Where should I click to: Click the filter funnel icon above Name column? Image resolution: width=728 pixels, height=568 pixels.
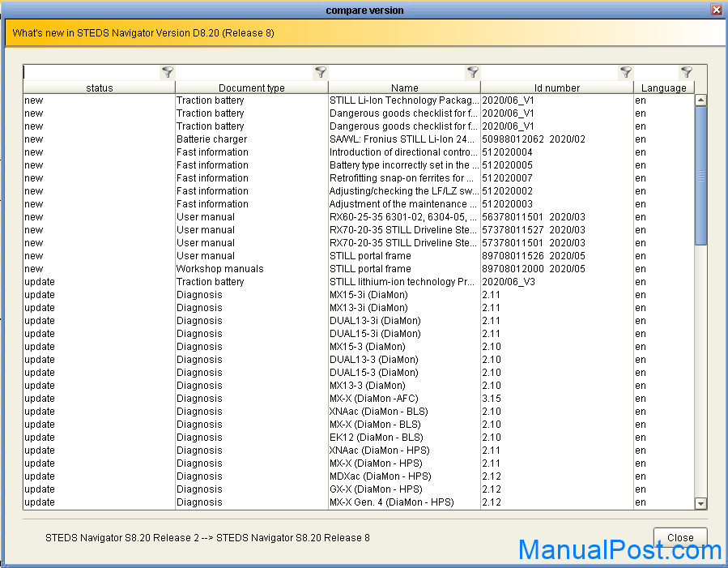click(x=473, y=72)
